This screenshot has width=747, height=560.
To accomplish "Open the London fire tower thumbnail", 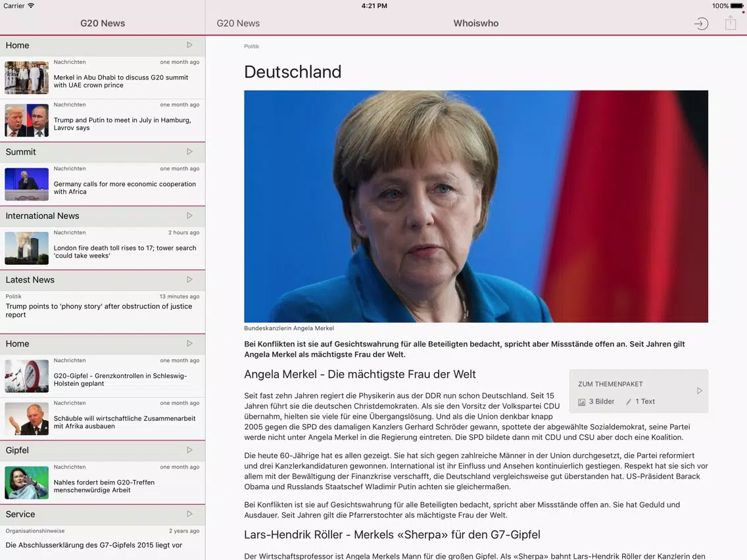I will (x=27, y=248).
